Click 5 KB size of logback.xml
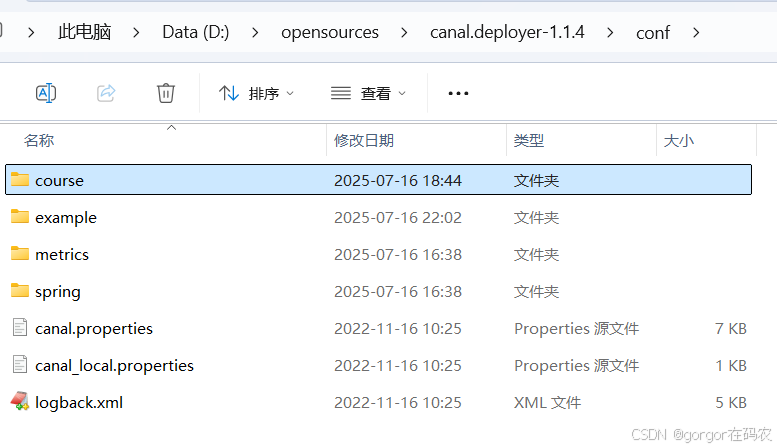 point(730,402)
